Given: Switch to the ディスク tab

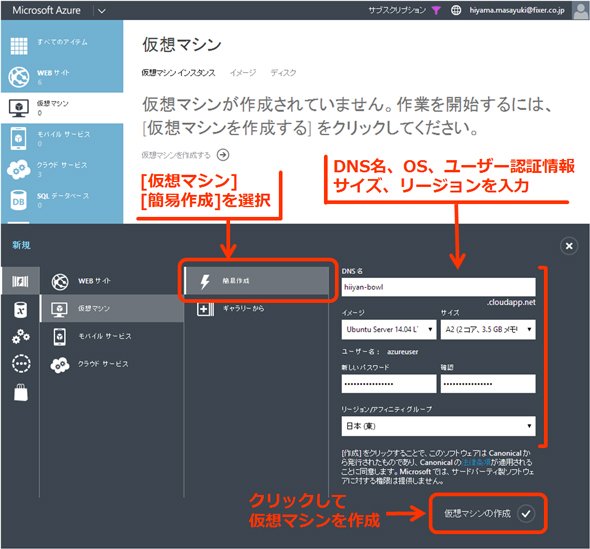Looking at the screenshot, I should 283,73.
